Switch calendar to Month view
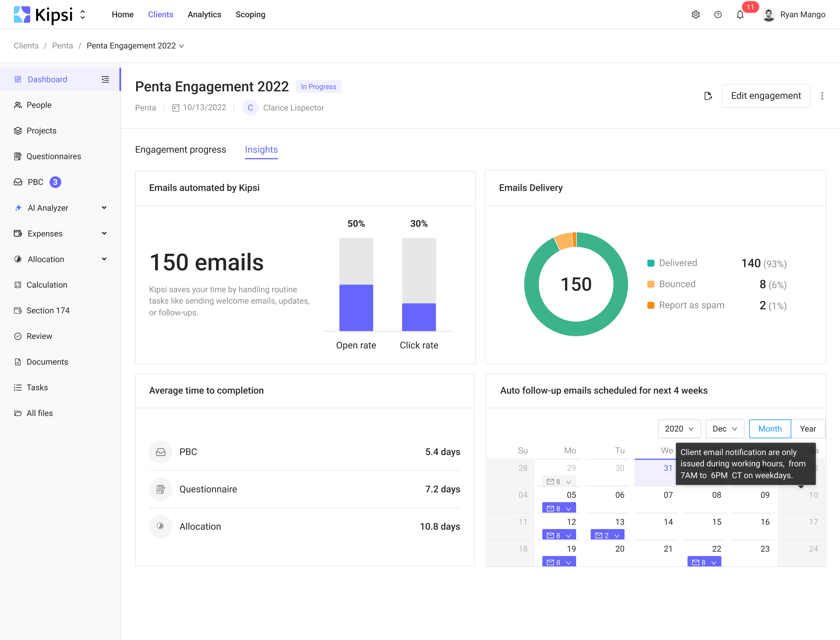 tap(769, 429)
